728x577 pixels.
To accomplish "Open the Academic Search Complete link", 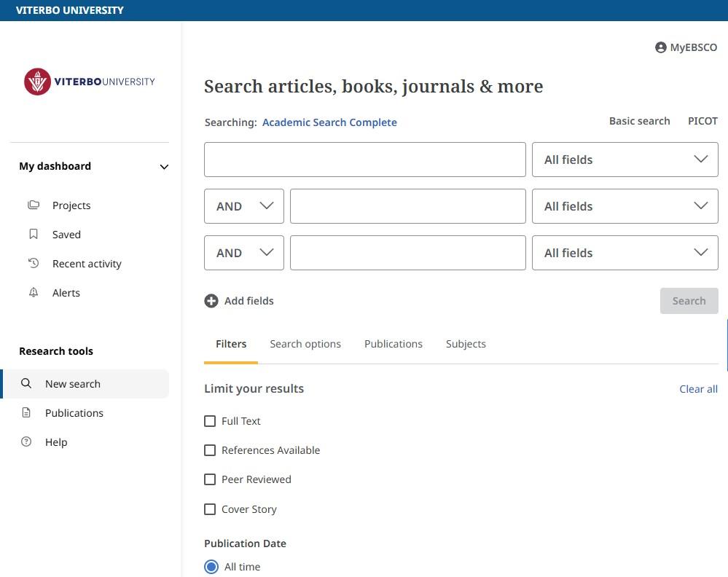I will [x=329, y=122].
